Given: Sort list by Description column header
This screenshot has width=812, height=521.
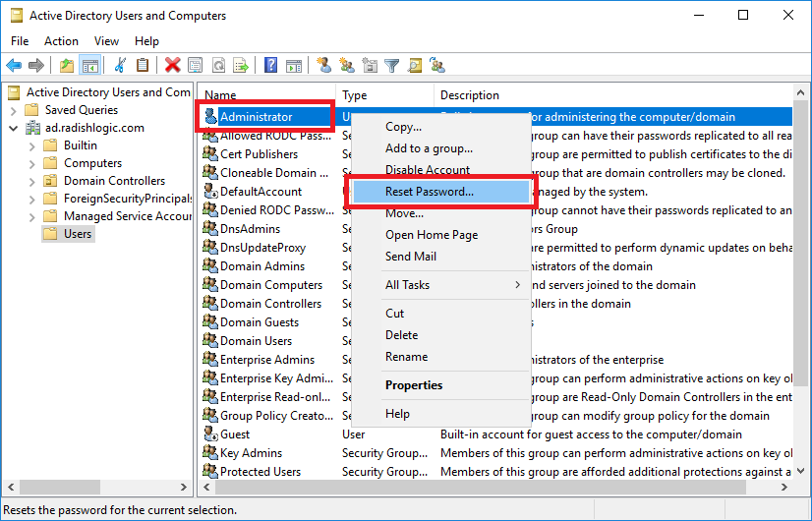Looking at the screenshot, I should tap(470, 95).
